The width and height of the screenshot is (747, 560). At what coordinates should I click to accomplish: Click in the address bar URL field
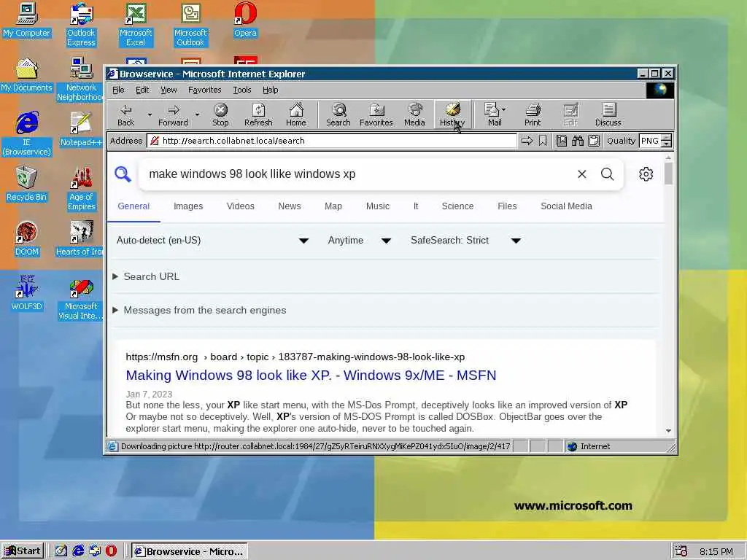(331, 141)
